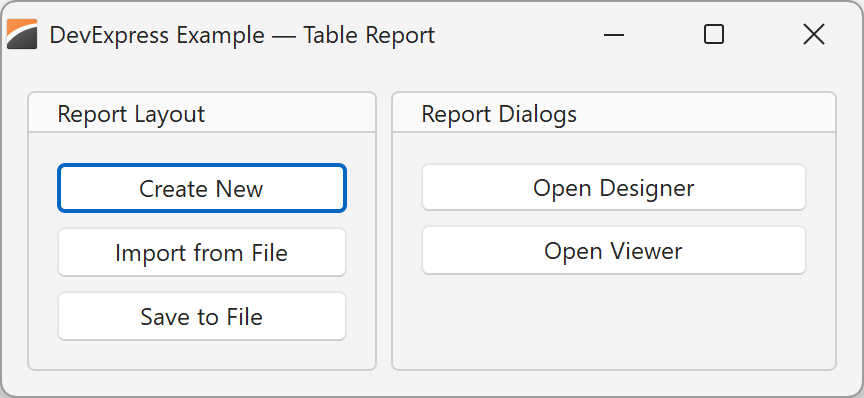Click the Create New button

click(202, 188)
